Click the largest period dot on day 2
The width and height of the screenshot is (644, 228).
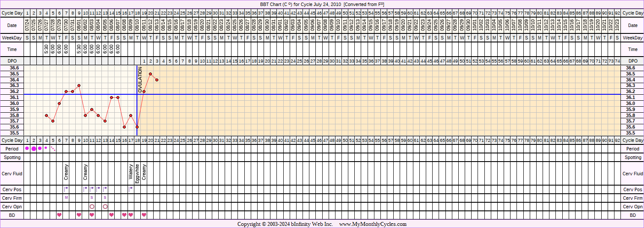click(34, 149)
